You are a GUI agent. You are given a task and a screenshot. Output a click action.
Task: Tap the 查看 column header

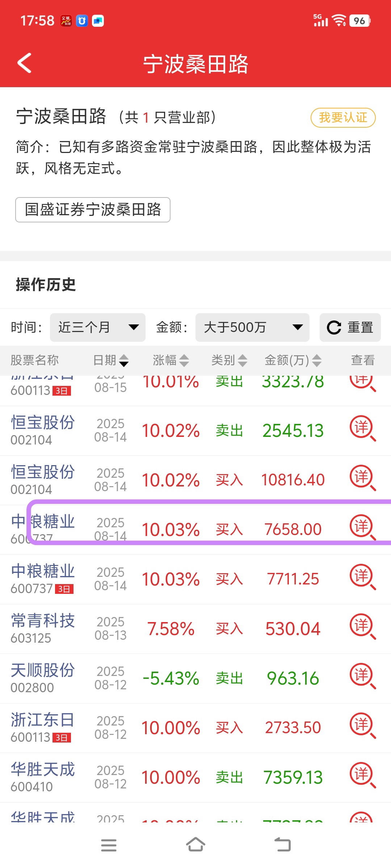click(363, 360)
